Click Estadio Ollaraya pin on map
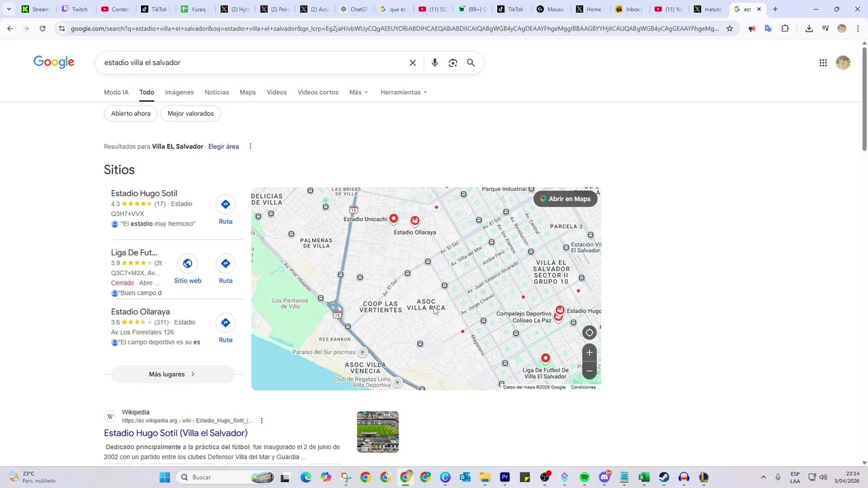This screenshot has height=488, width=868. [415, 221]
